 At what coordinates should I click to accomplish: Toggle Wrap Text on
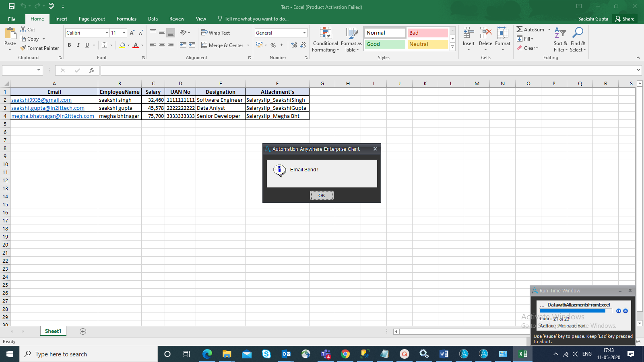tap(215, 33)
